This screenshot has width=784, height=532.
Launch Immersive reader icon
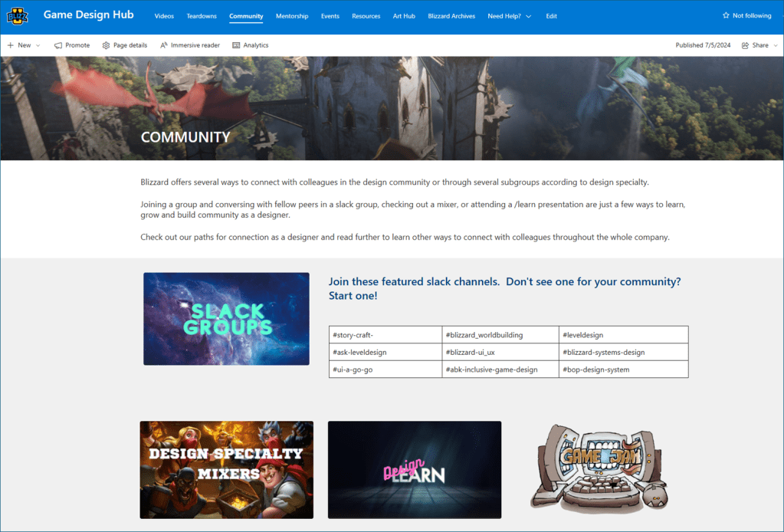164,45
